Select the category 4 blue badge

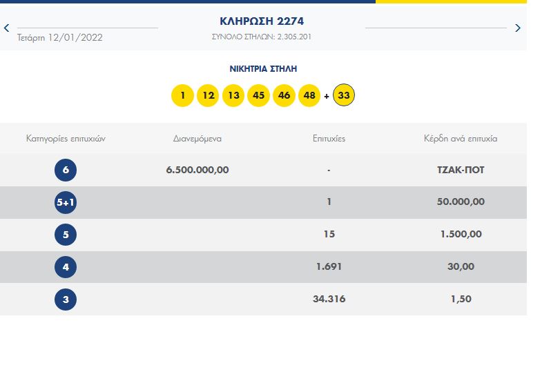coord(66,267)
